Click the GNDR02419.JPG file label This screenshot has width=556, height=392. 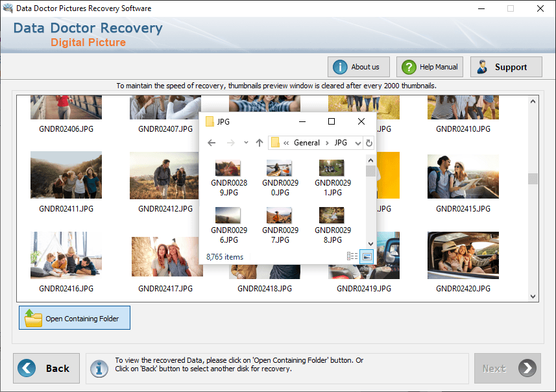(x=364, y=289)
